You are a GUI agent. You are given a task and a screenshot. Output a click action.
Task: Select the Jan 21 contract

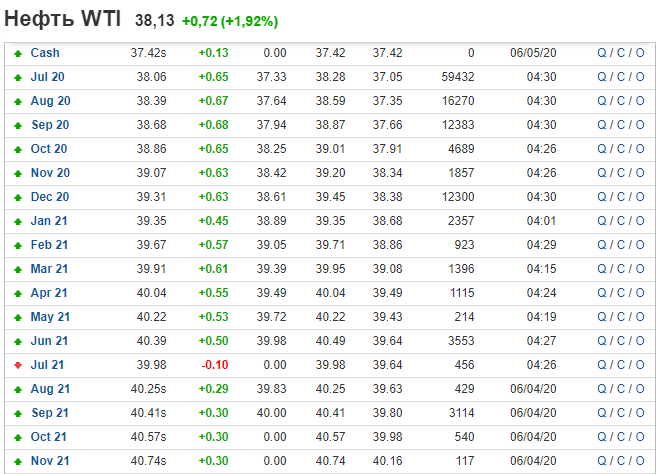49,220
